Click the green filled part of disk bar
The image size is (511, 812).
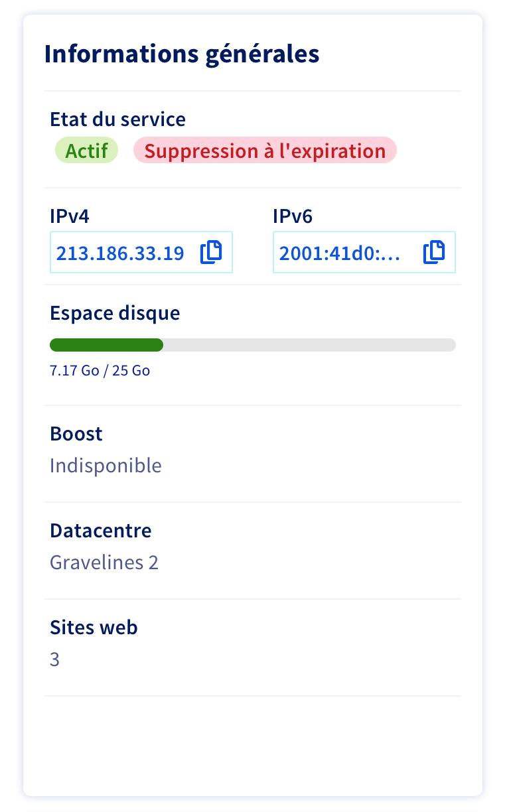pos(106,345)
